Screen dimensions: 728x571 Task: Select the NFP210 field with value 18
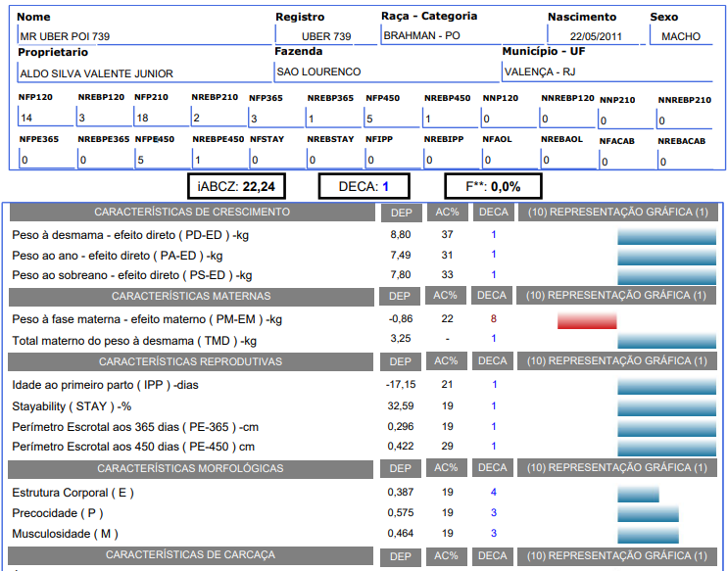click(160, 119)
